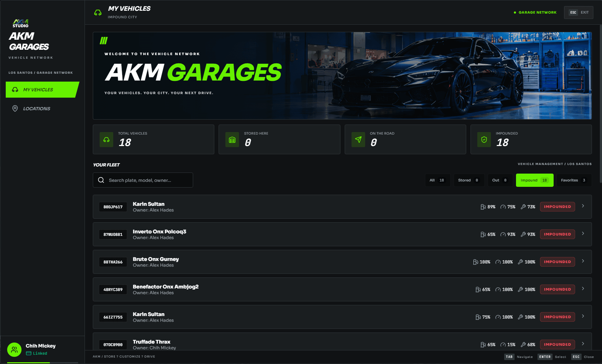Select the Impound 18 filter tab
The width and height of the screenshot is (602, 364).
535,180
